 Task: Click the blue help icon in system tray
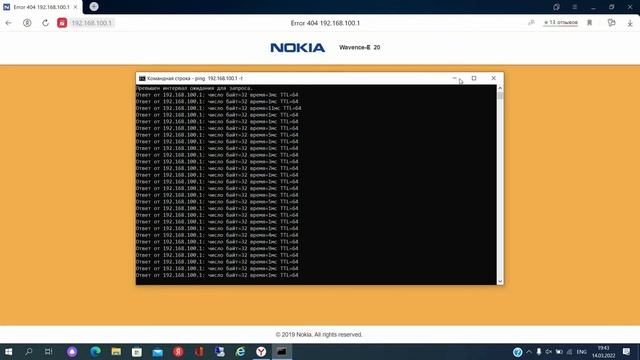click(518, 352)
